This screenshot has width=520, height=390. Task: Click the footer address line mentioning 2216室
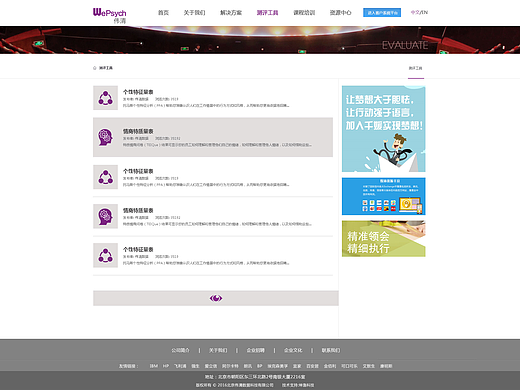[x=255, y=377]
